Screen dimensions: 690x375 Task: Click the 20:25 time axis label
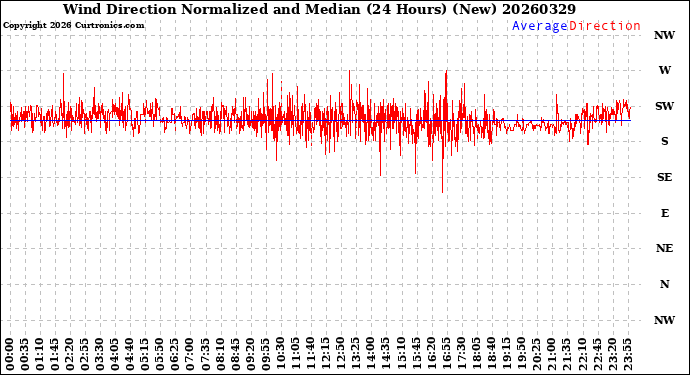click(x=536, y=355)
